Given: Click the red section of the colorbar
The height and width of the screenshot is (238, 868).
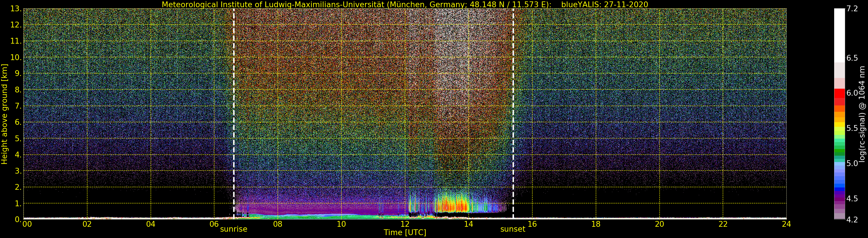Looking at the screenshot, I should (x=839, y=97).
